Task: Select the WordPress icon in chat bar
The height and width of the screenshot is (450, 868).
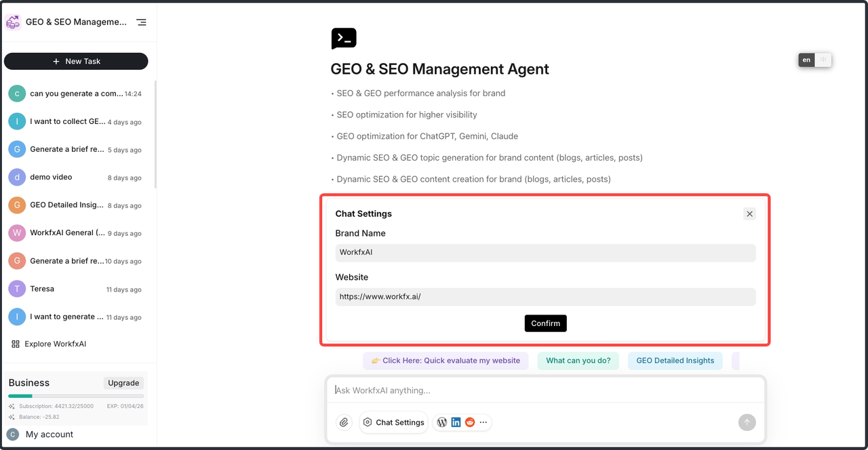Action: point(441,422)
